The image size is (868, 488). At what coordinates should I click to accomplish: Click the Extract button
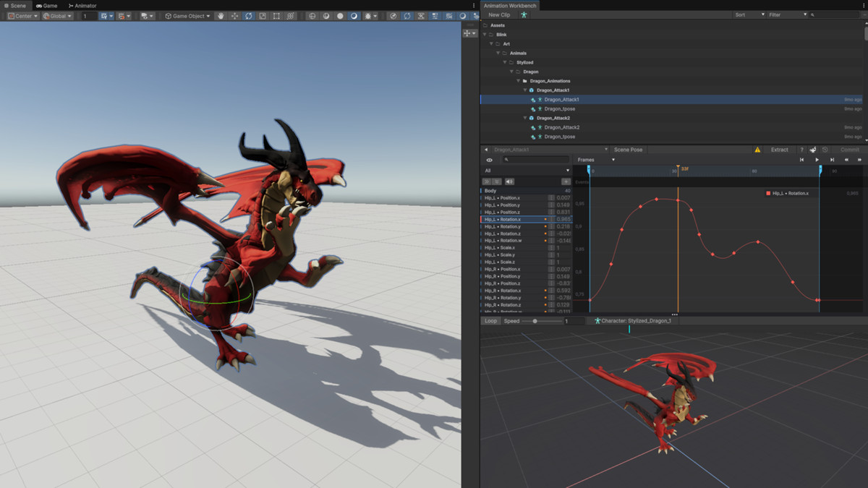pyautogui.click(x=780, y=150)
